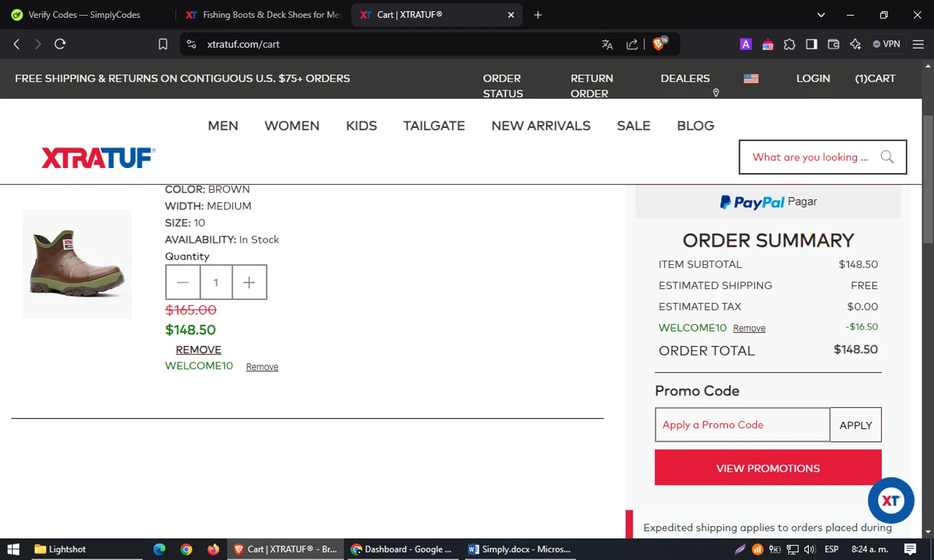This screenshot has height=560, width=934.
Task: Click the search magnifier icon
Action: [x=887, y=157]
